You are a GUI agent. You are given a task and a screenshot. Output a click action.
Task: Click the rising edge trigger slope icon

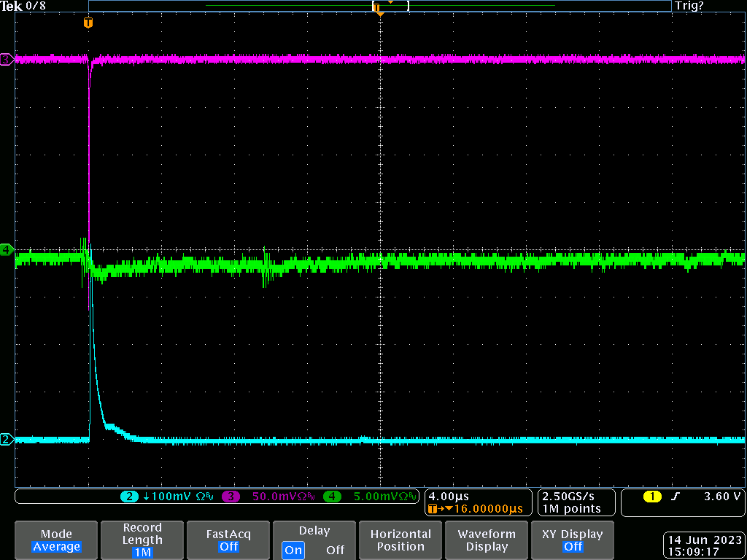click(x=676, y=497)
